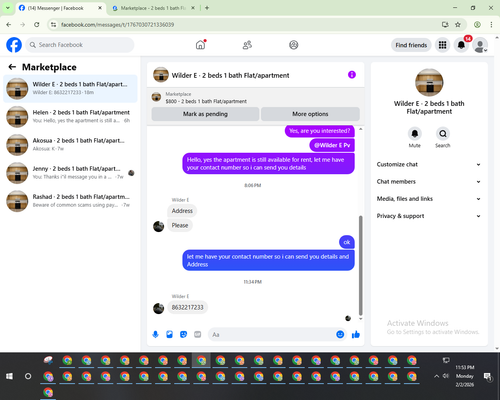500x400 pixels.
Task: Open the Facebook logo home link
Action: point(14,45)
